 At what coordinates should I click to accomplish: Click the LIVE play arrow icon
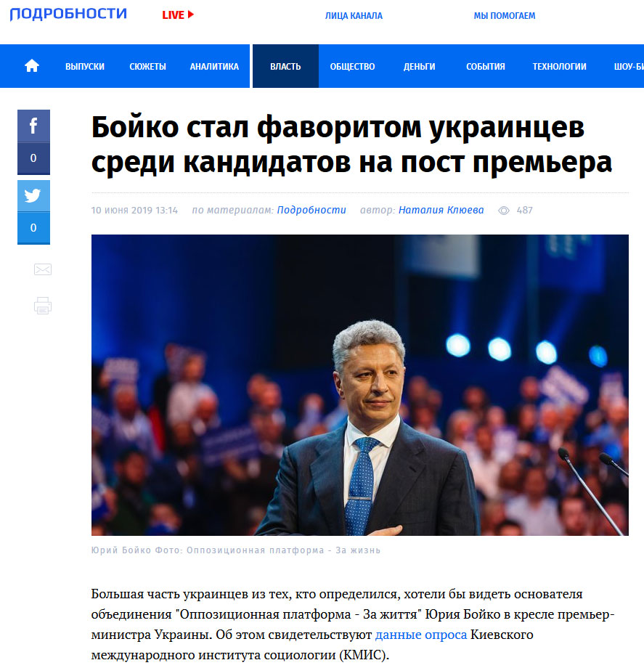click(x=191, y=15)
